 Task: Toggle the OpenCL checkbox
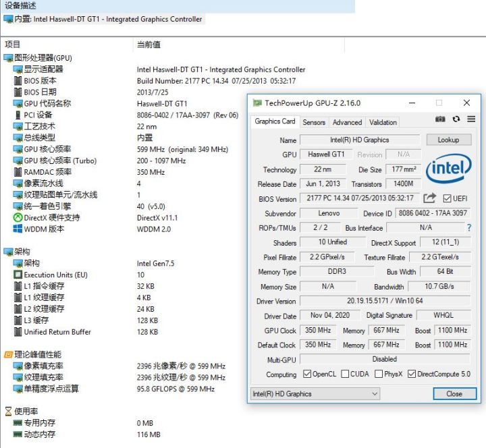point(307,374)
